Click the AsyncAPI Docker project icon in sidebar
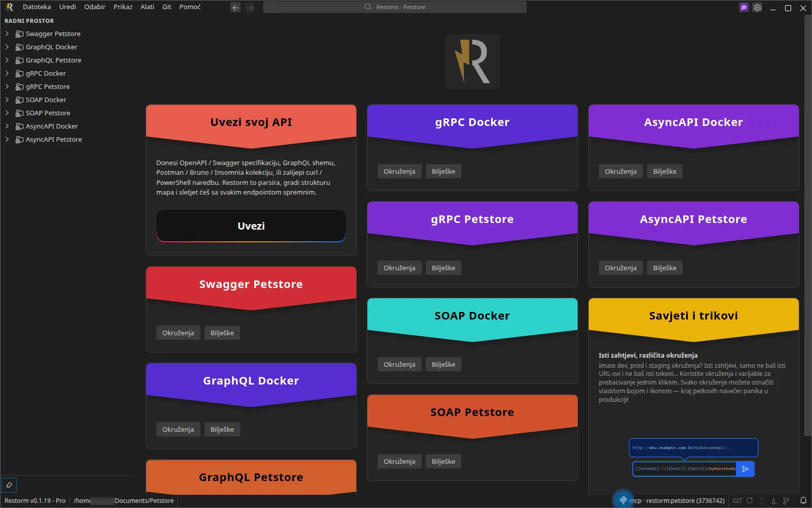The height and width of the screenshot is (508, 812). tap(19, 126)
